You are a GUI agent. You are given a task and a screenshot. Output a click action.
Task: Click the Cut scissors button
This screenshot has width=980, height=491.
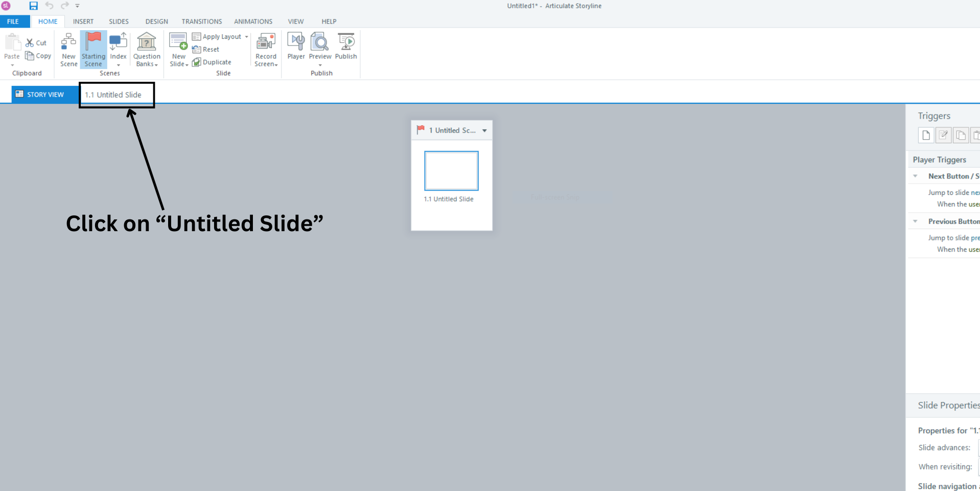(x=36, y=43)
